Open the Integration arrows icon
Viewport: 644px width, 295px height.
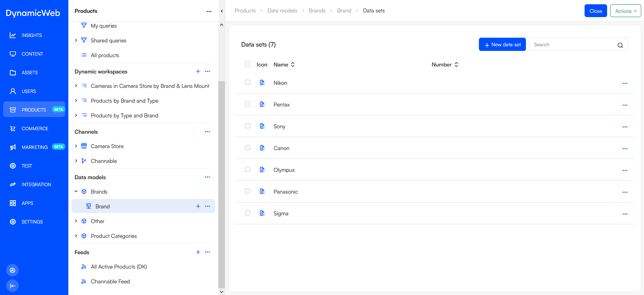coord(13,185)
